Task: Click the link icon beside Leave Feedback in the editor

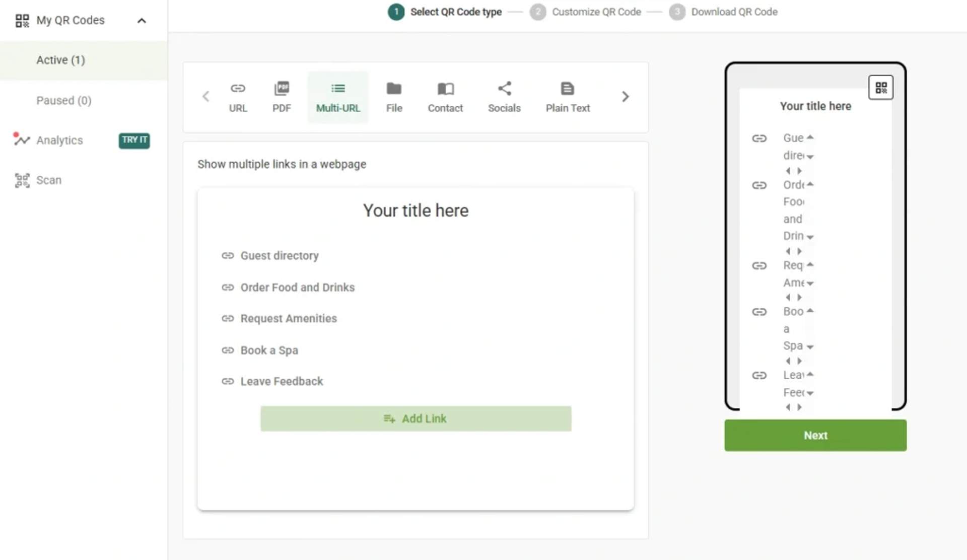Action: (228, 381)
